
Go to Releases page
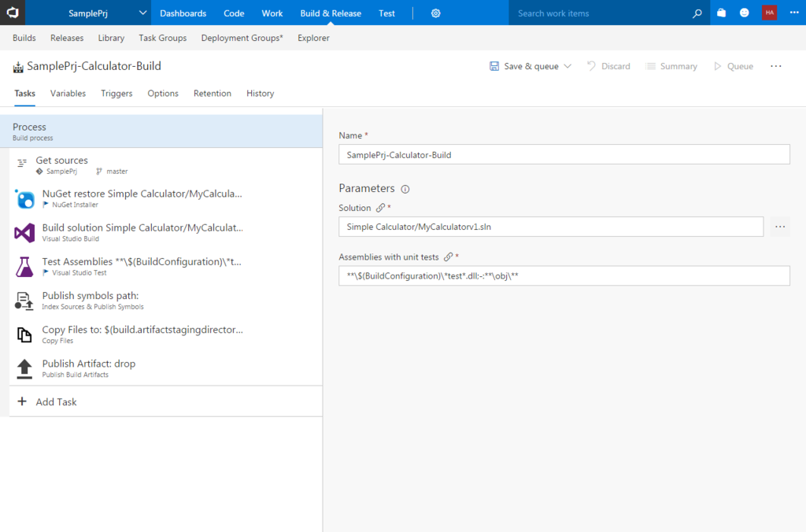click(67, 38)
